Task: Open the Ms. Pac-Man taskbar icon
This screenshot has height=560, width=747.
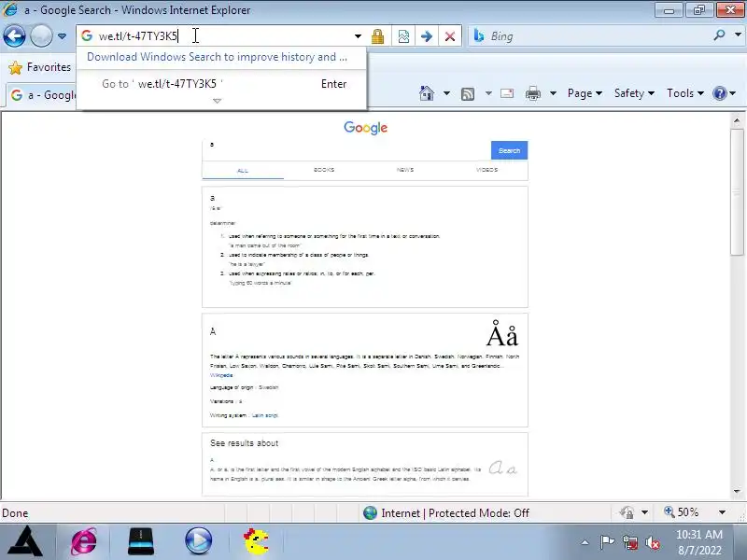Action: 256,541
